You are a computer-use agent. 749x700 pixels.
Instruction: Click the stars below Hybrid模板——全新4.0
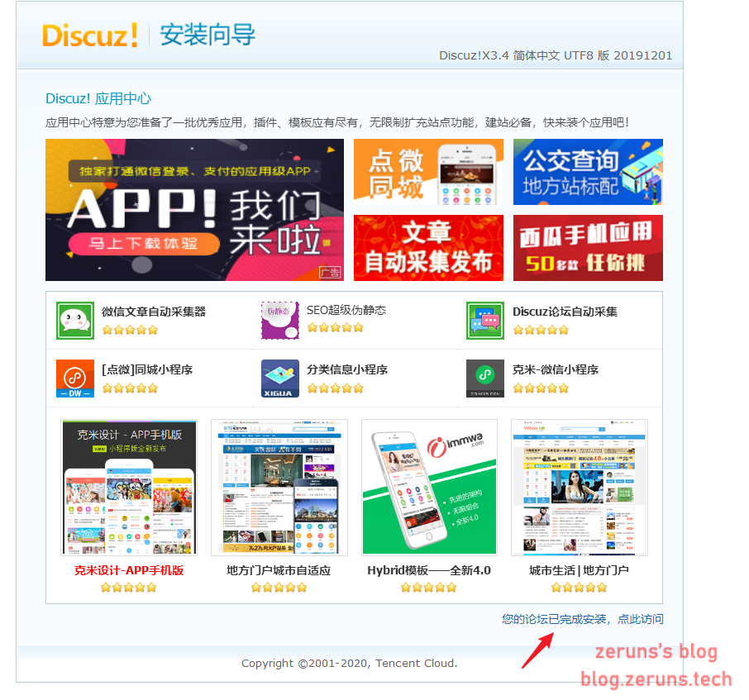[428, 588]
